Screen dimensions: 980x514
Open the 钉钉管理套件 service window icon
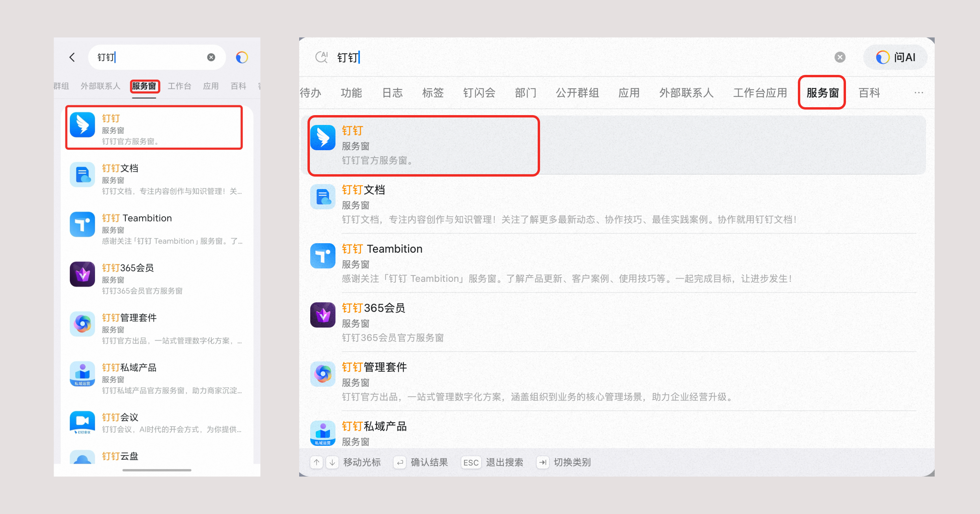click(322, 374)
